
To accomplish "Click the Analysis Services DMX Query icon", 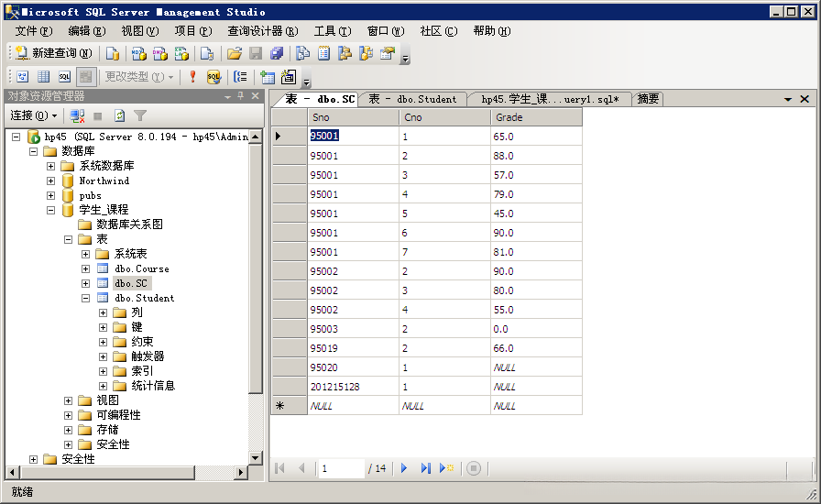I will (x=159, y=53).
